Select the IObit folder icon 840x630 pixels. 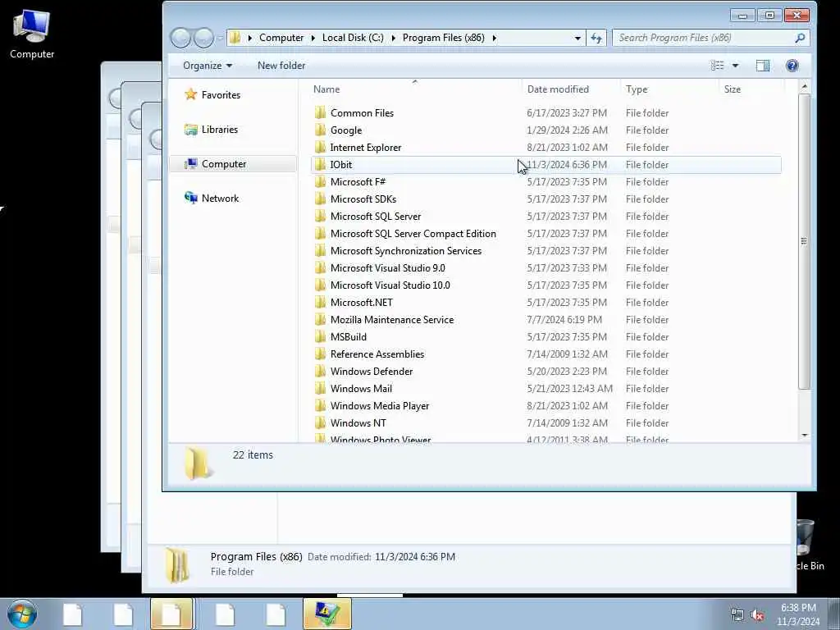(x=321, y=164)
